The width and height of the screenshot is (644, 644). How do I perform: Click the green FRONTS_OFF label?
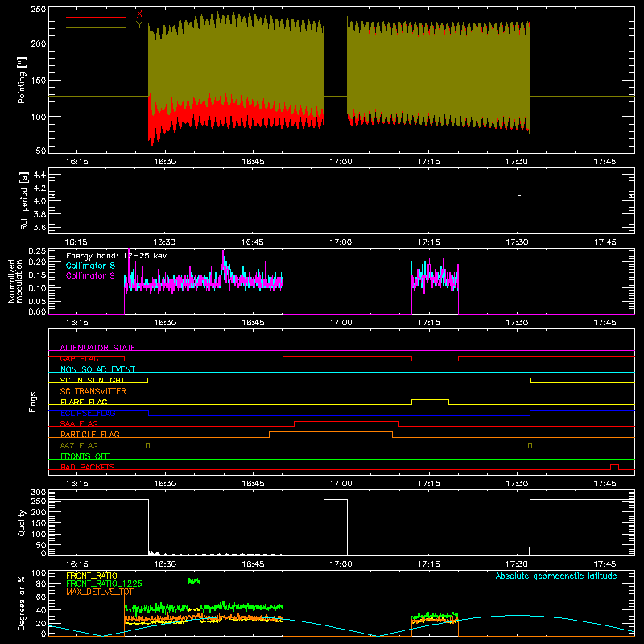85,456
